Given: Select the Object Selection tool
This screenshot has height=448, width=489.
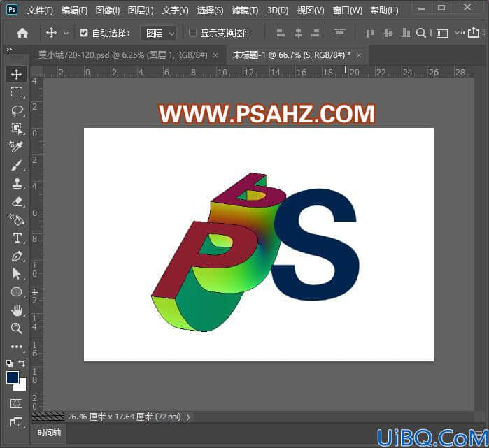Looking at the screenshot, I should [x=16, y=129].
